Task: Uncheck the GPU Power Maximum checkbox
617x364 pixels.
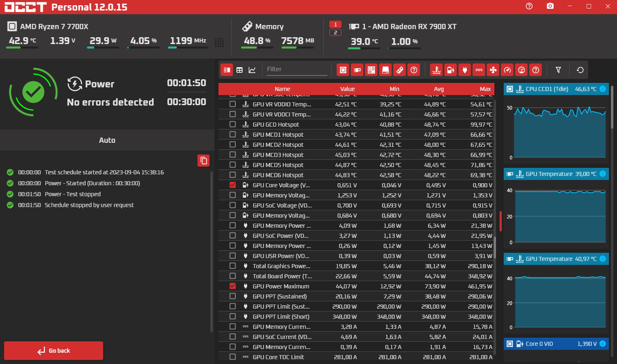Action: point(233,286)
